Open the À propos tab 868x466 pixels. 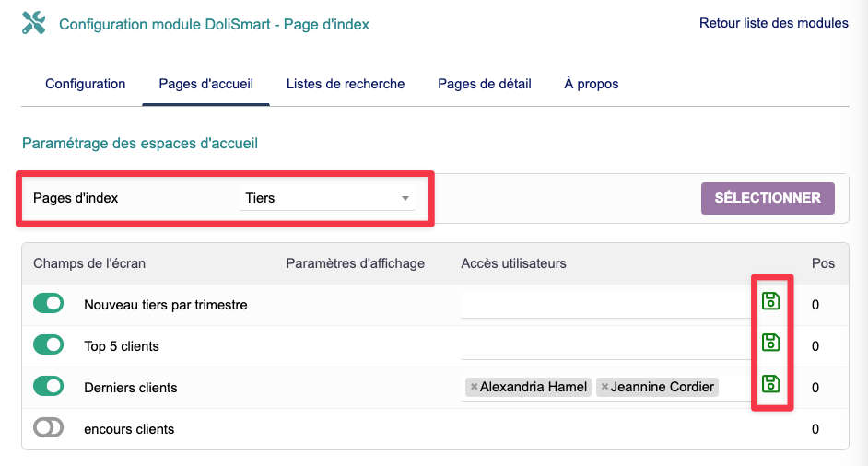pos(592,84)
